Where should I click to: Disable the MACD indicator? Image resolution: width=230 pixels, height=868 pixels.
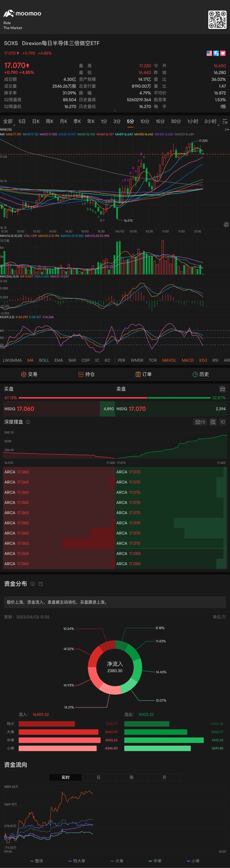tap(188, 360)
